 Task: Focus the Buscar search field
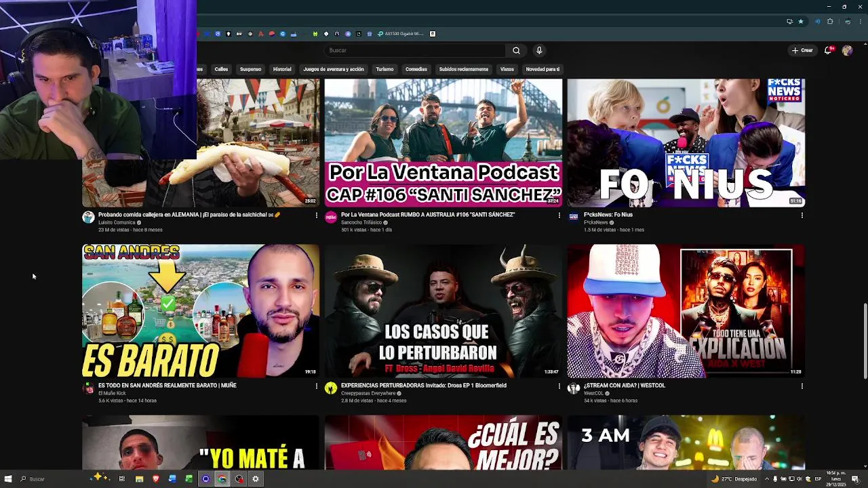(x=414, y=50)
